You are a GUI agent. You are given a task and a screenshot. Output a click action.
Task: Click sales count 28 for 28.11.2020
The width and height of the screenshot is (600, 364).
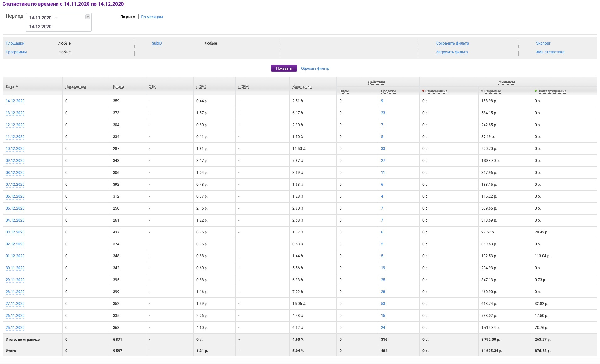383,292
